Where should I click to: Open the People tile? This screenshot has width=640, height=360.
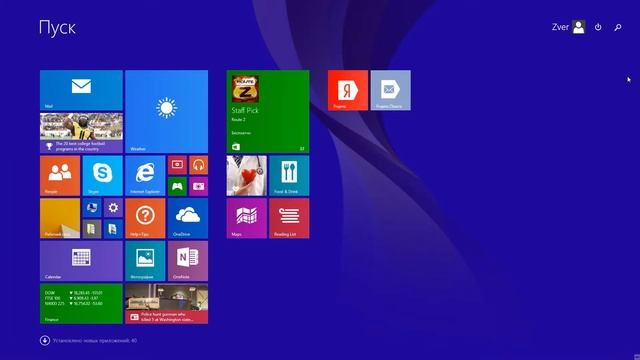tap(60, 176)
